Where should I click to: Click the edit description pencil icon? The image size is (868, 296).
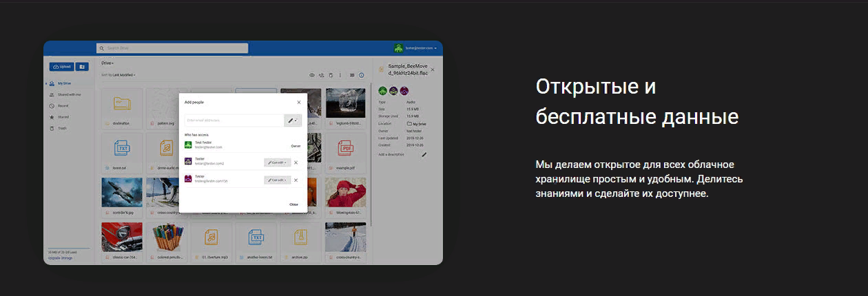[x=424, y=155]
